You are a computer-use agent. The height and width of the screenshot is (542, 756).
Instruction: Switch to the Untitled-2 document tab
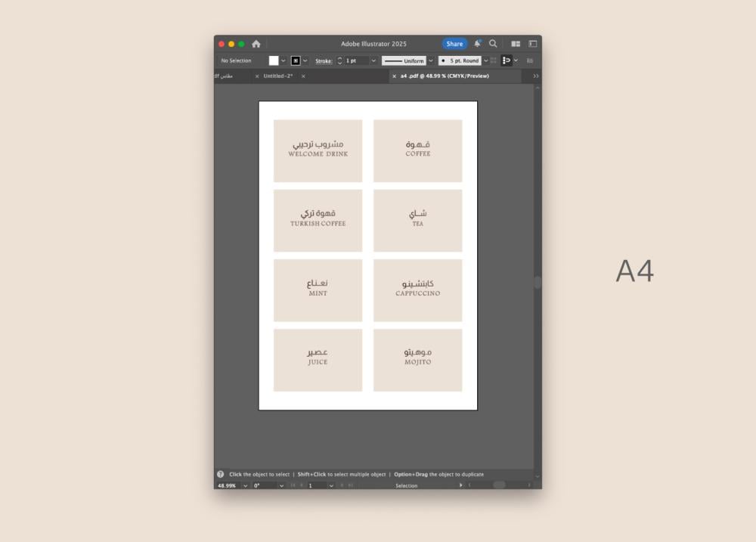(x=277, y=76)
